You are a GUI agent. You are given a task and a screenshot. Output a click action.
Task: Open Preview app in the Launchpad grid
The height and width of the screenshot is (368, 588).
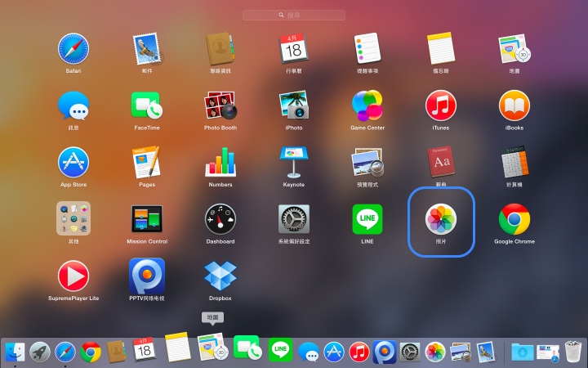click(x=367, y=163)
